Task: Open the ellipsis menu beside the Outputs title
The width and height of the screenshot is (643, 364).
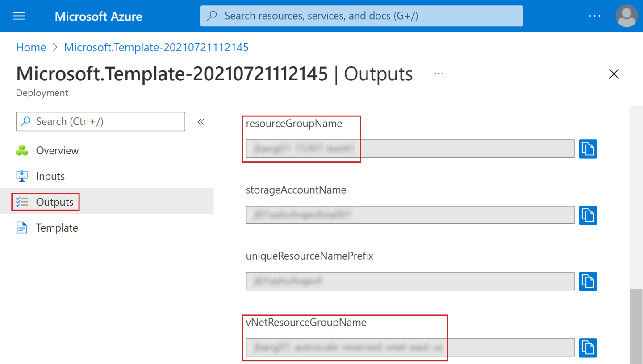Action: (439, 74)
